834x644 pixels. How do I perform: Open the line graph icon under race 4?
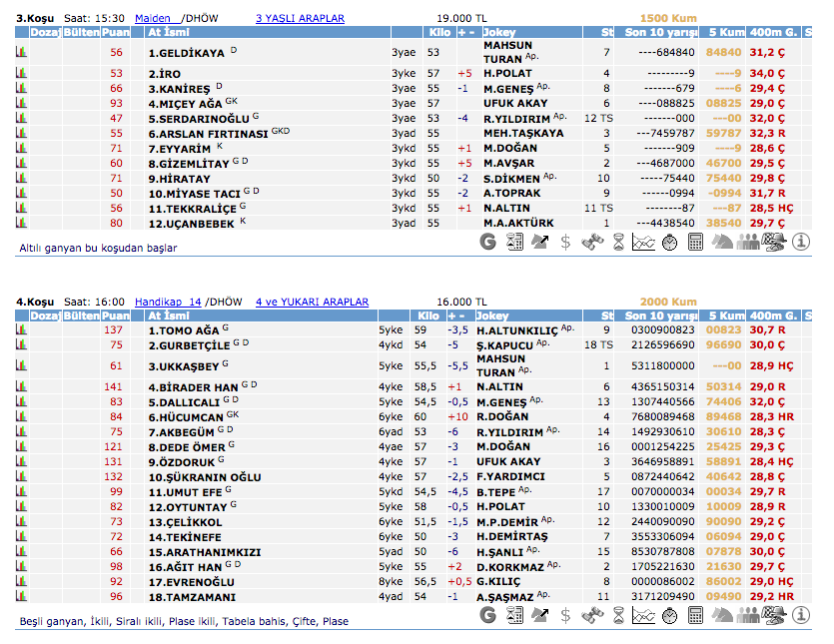click(x=644, y=615)
